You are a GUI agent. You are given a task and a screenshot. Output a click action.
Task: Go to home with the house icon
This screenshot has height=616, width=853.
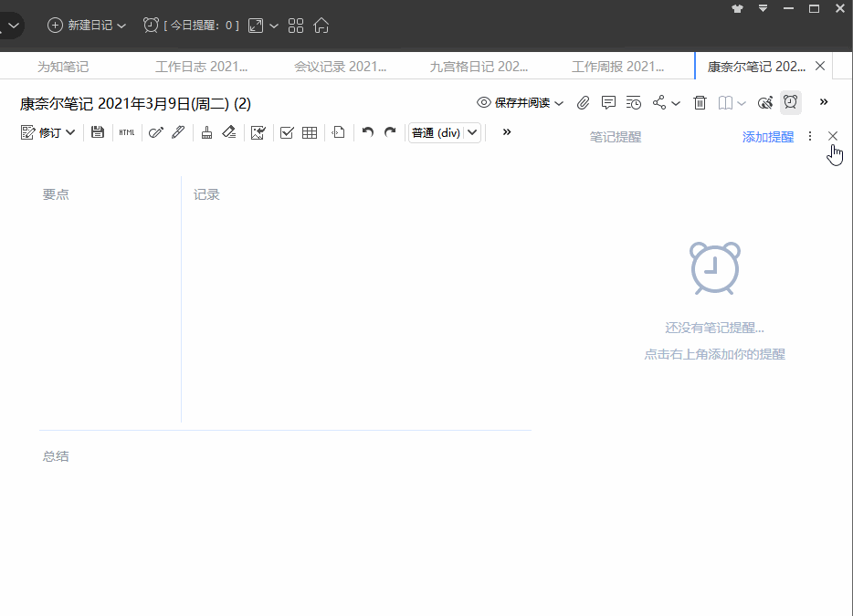click(321, 26)
